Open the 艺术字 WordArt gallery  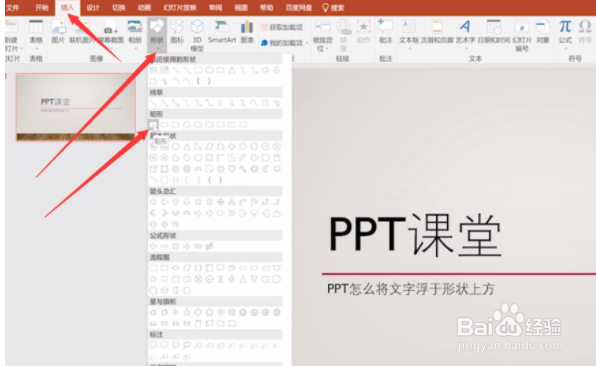(x=465, y=34)
